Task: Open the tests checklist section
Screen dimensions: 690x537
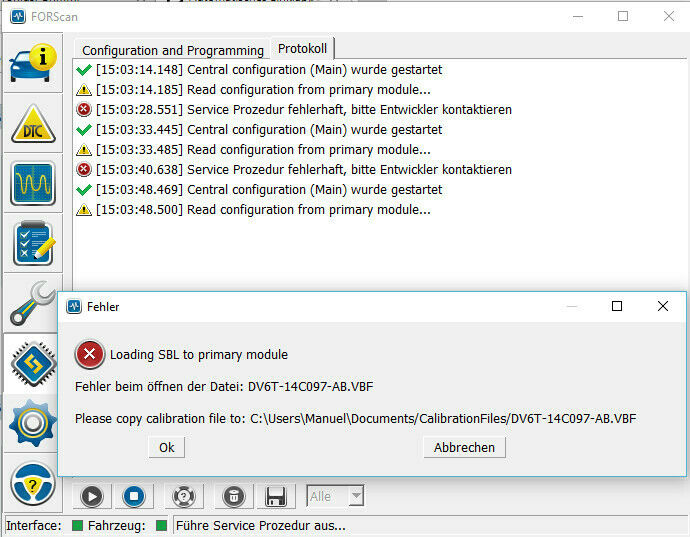Action: click(33, 243)
